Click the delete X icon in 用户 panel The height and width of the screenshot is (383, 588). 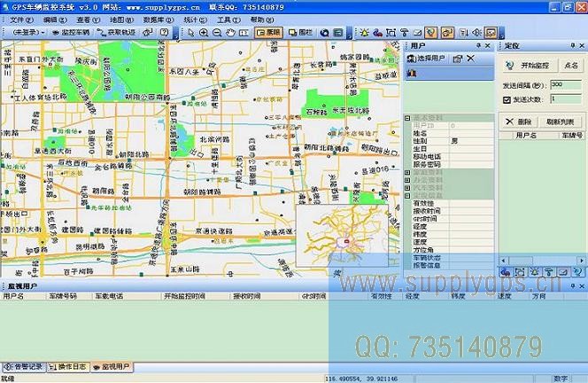pos(471,59)
